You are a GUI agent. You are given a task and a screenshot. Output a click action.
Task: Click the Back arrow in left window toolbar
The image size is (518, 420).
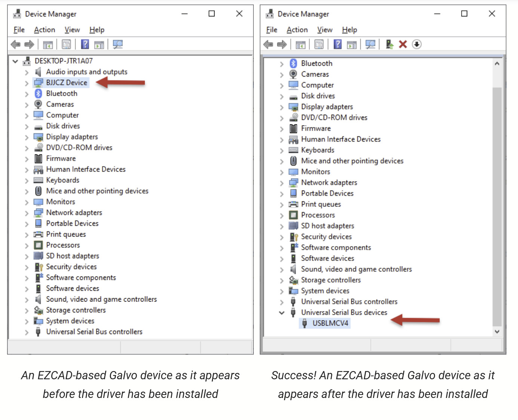[x=16, y=44]
